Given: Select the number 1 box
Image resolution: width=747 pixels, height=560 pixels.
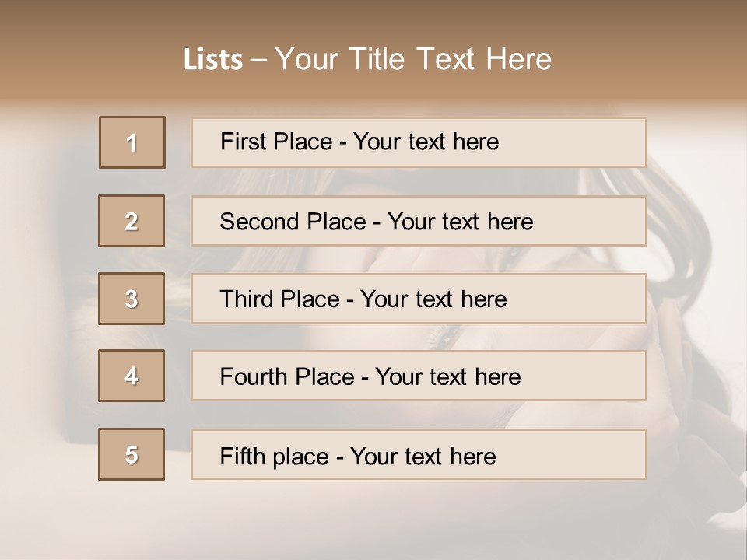Looking at the screenshot, I should point(132,142).
